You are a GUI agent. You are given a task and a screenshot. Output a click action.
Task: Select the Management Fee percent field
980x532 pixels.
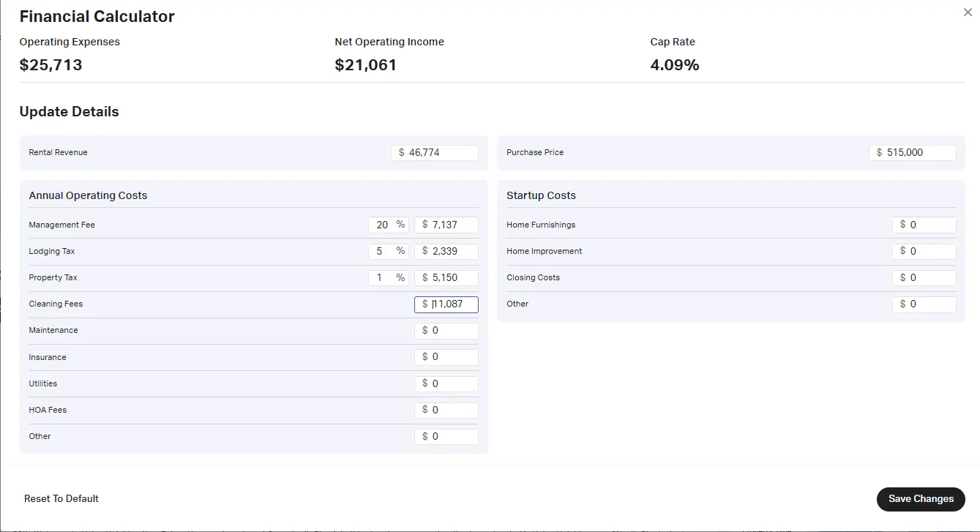point(388,225)
